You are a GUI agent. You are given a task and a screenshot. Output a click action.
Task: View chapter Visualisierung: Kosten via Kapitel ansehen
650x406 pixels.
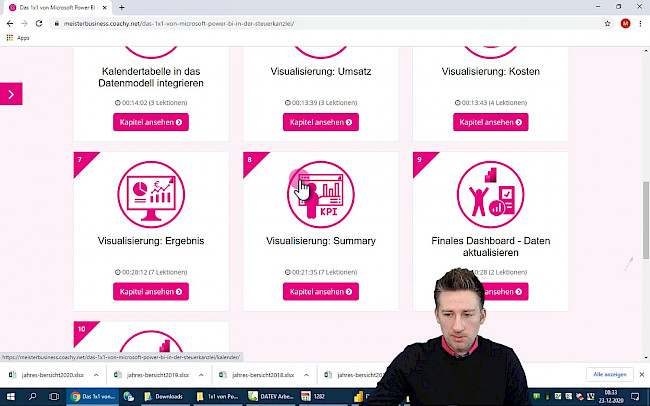(x=490, y=122)
